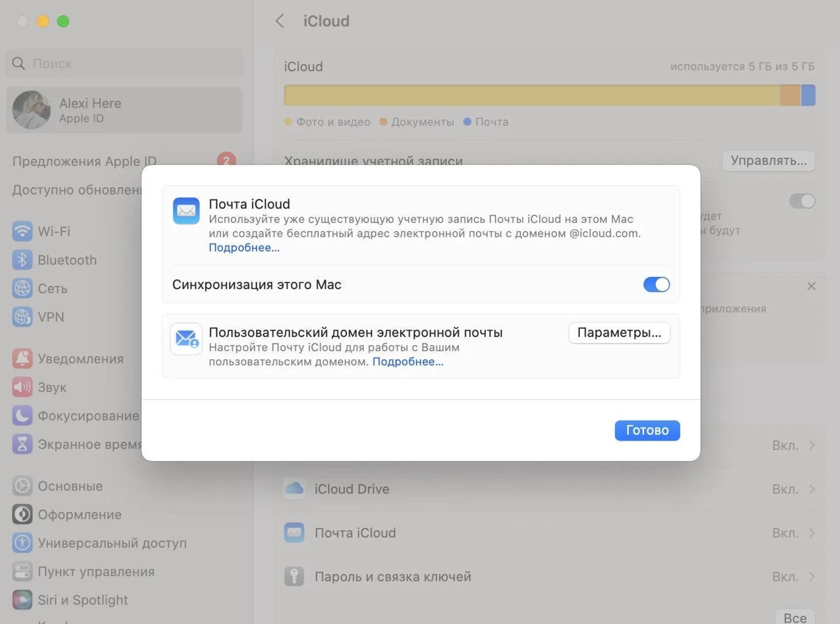Expand the chevron in row above iCloud Drive
Image resolution: width=840 pixels, height=624 pixels.
point(812,446)
